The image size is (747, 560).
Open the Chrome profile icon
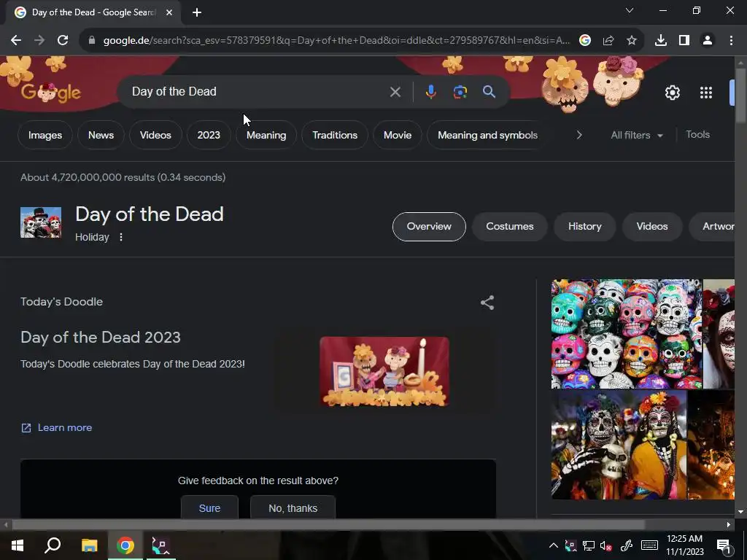pos(708,41)
